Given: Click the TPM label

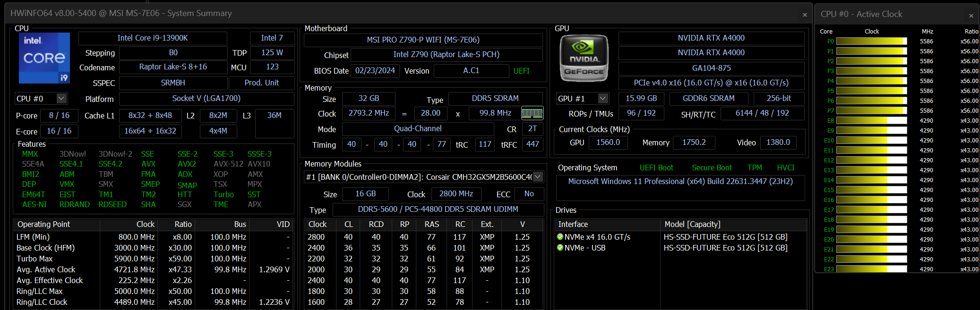Looking at the screenshot, I should [755, 168].
